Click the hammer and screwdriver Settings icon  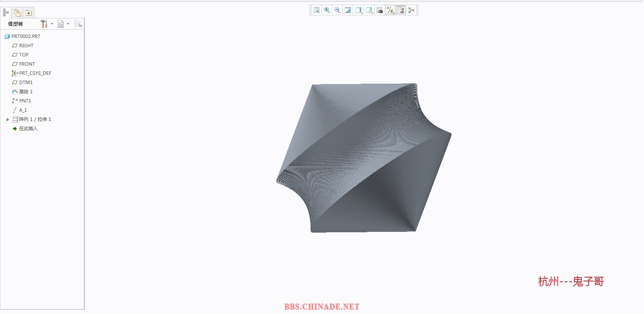[x=44, y=24]
